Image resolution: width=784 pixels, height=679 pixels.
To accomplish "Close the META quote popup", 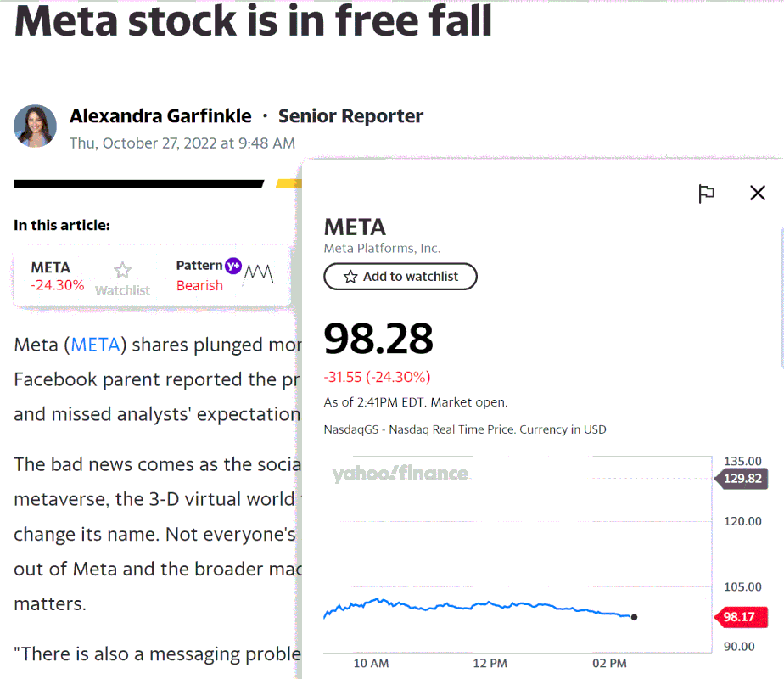I will (x=758, y=193).
